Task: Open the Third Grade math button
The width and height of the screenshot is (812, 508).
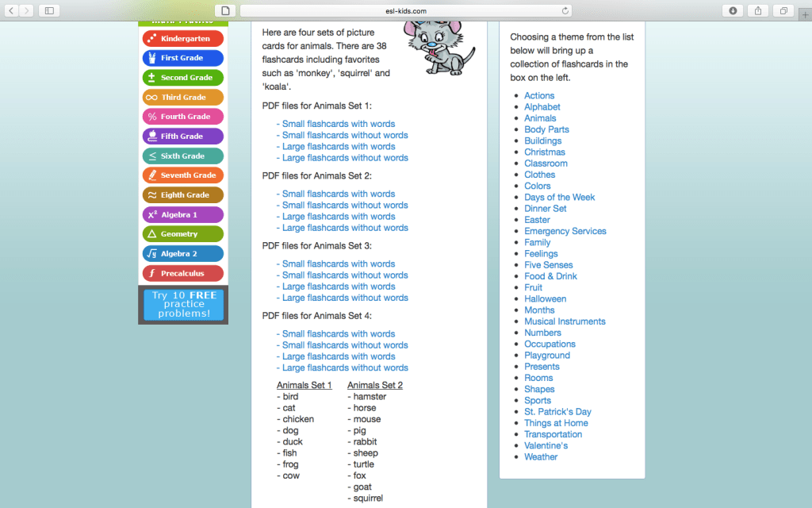Action: coord(183,97)
